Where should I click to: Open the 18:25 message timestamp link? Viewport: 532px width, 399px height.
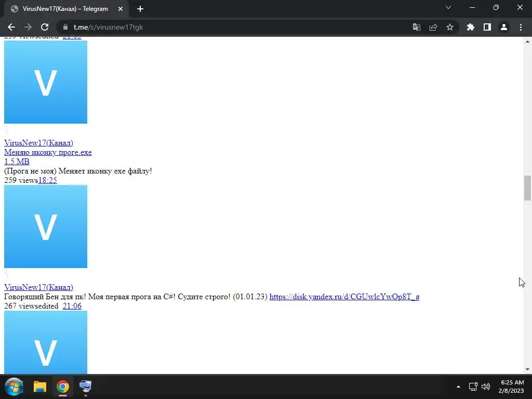coord(47,180)
